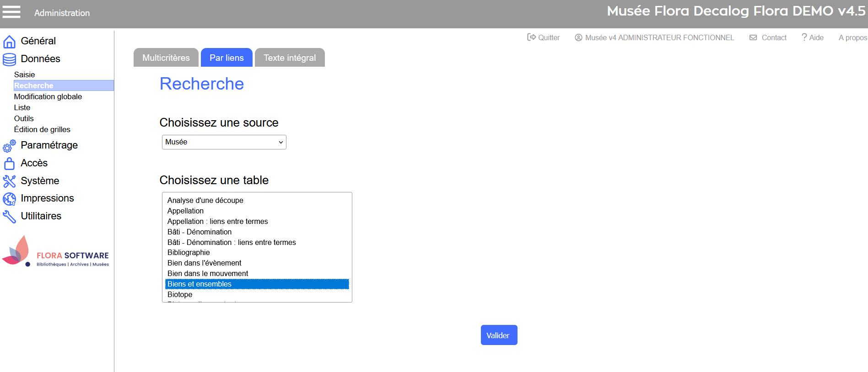Click the Impressions globe icon
Image resolution: width=868 pixels, height=372 pixels.
coord(9,199)
